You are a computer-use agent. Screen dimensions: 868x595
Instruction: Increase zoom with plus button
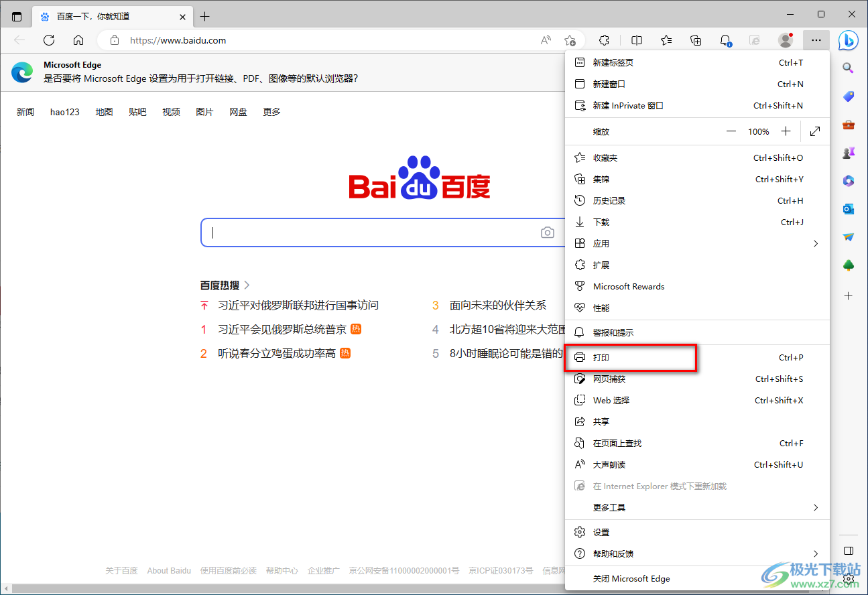786,131
